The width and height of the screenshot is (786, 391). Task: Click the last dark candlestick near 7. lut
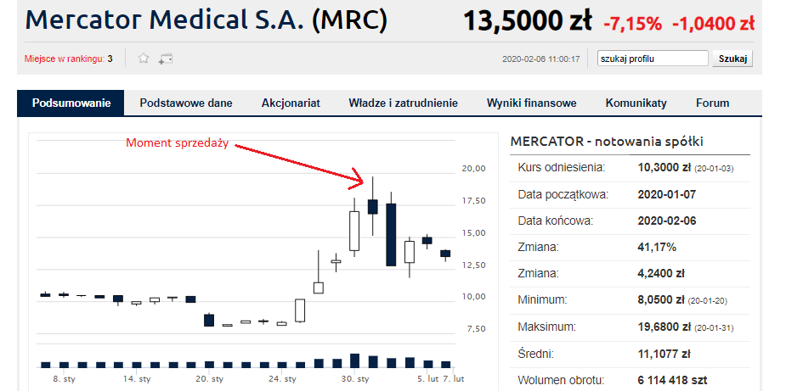[x=445, y=254]
